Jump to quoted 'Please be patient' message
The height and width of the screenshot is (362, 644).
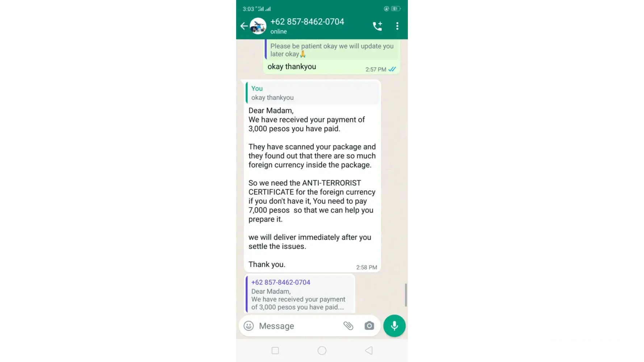coord(332,50)
